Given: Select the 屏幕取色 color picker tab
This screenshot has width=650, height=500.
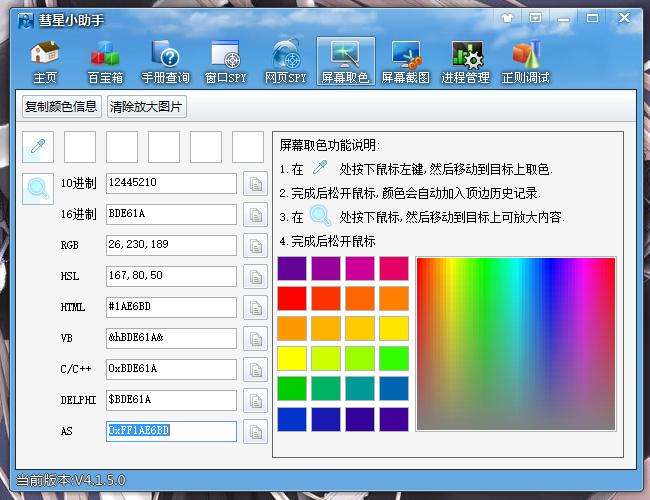Looking at the screenshot, I should click(345, 62).
